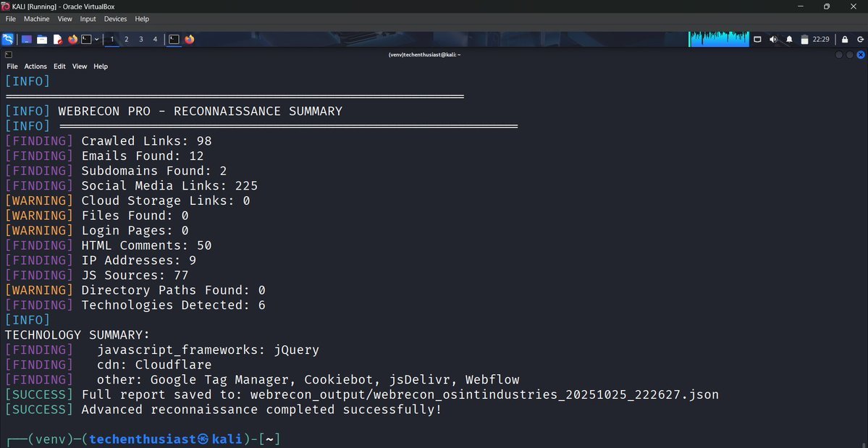Switch to workspace 2
This screenshot has width=868, height=448.
tap(126, 39)
